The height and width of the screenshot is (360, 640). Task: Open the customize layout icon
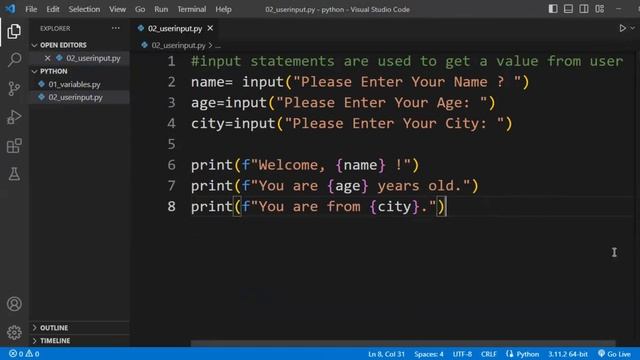(600, 9)
